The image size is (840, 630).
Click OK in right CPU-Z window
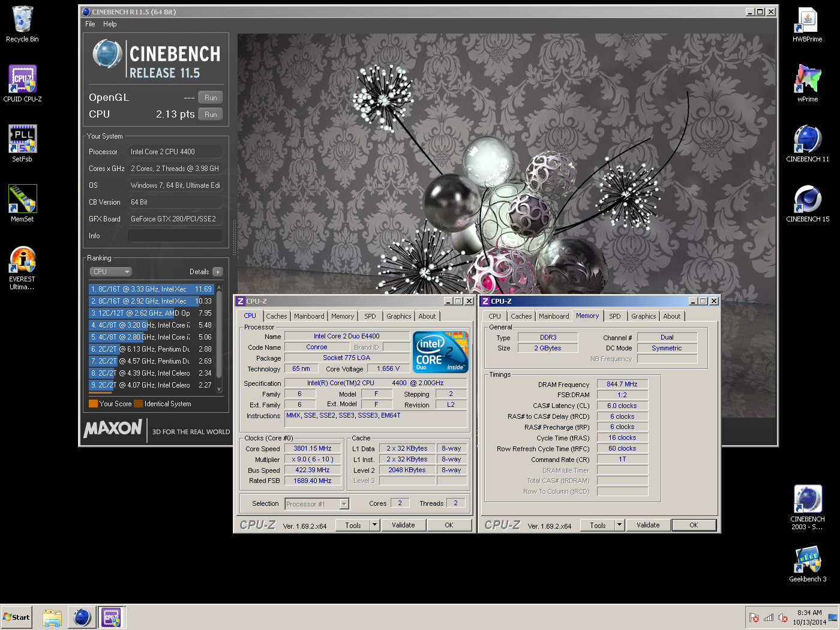coord(694,526)
